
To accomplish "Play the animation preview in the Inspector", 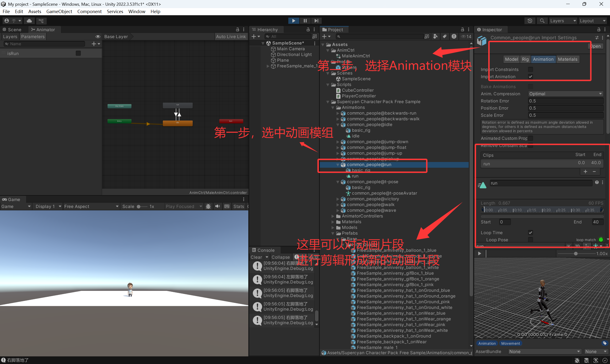I will coord(479,254).
